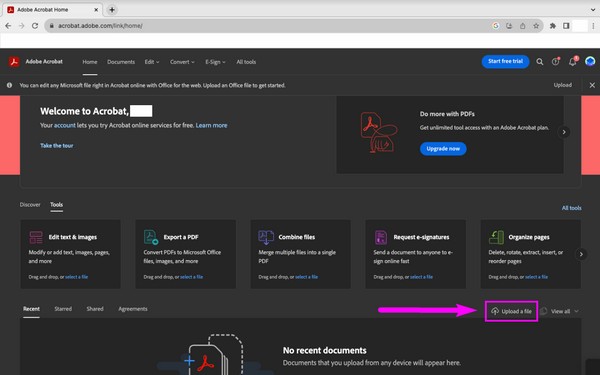This screenshot has width=600, height=375.
Task: Advance the promo carousel with right chevron
Action: point(564,132)
